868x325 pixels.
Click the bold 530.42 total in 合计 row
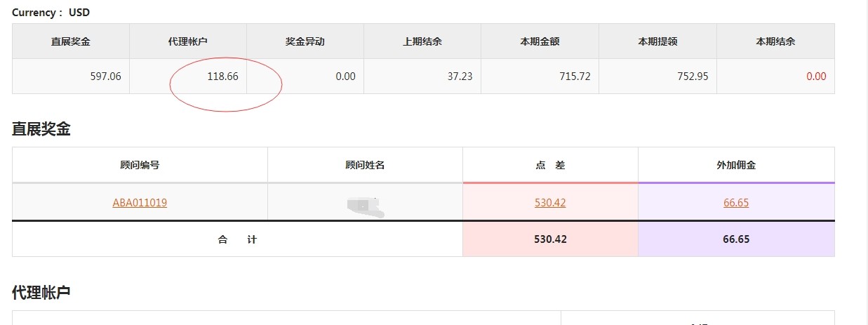pos(550,239)
